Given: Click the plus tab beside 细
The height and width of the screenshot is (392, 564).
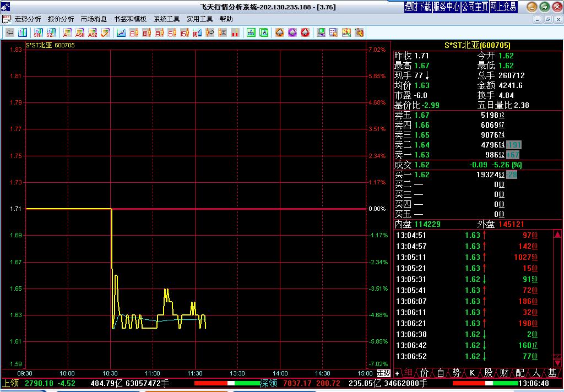Looking at the screenshot, I should pos(397,373).
